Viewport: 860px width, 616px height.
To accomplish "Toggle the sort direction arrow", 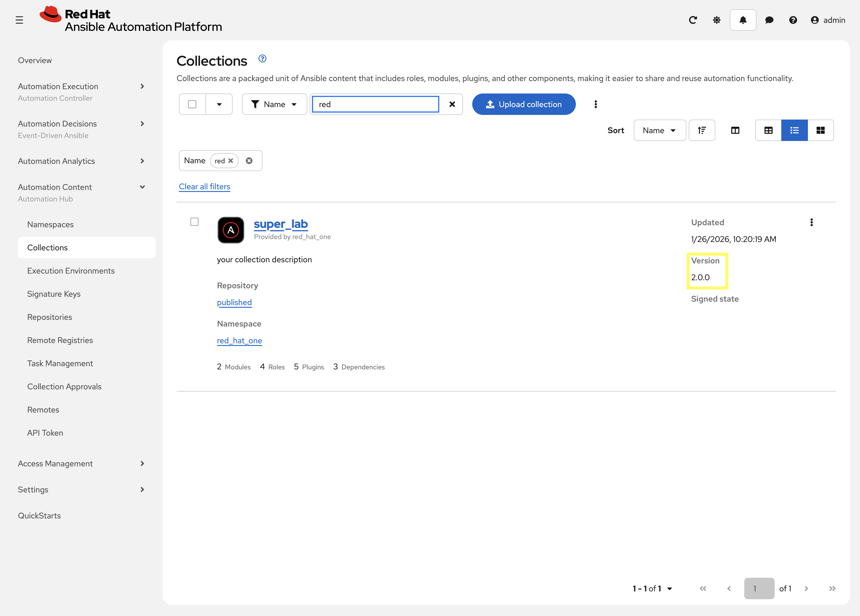I will point(702,130).
